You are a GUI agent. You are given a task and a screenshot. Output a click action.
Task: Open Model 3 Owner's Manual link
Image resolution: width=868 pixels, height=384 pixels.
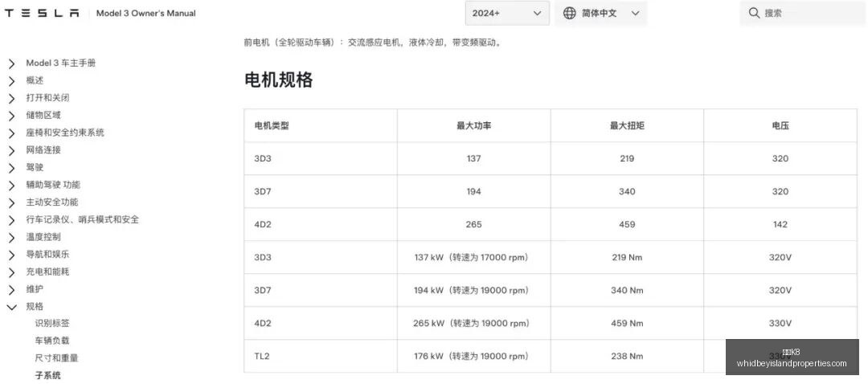pyautogui.click(x=145, y=14)
